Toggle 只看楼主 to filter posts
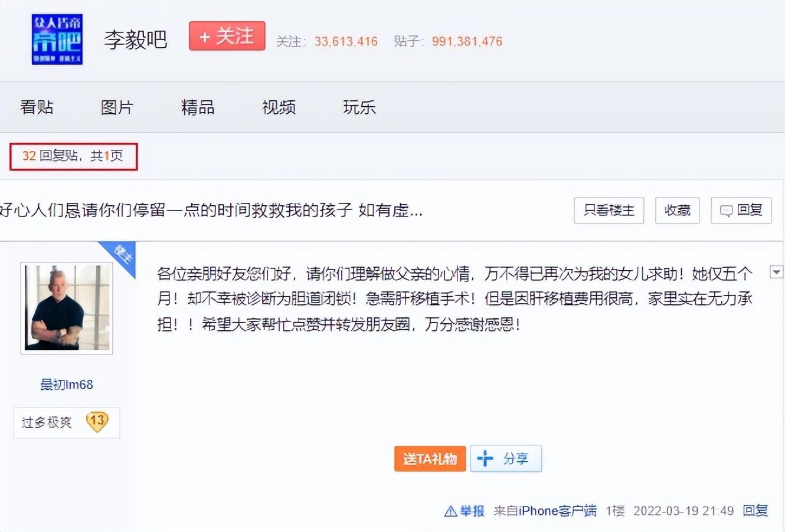The width and height of the screenshot is (785, 532). (609, 211)
